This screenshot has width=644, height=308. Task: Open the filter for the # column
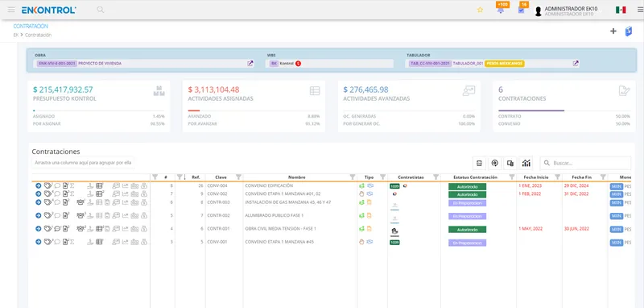tap(155, 177)
